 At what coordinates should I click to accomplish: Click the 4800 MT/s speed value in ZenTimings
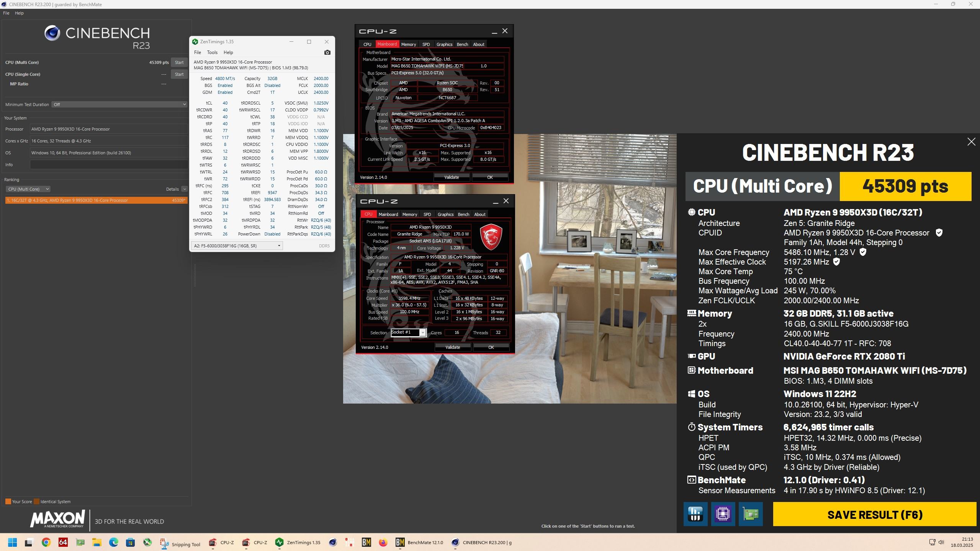[x=225, y=78]
